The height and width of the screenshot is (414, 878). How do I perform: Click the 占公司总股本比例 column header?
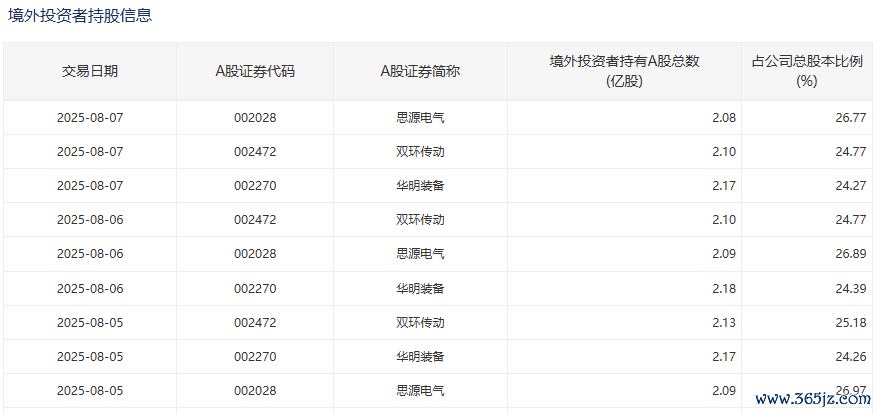click(x=807, y=72)
